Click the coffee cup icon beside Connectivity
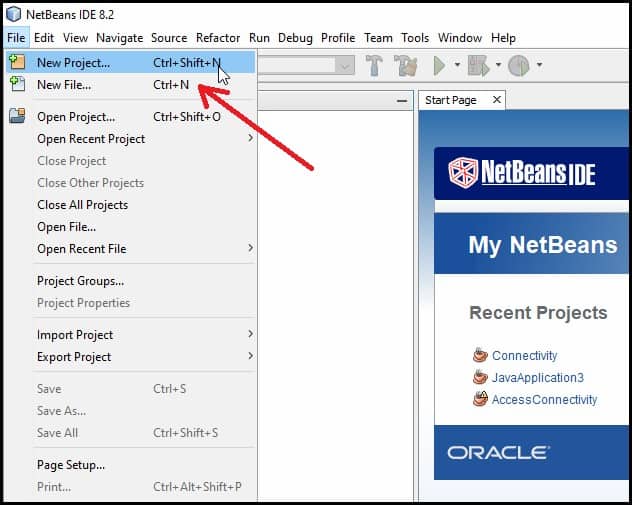The width and height of the screenshot is (632, 505). [x=480, y=355]
